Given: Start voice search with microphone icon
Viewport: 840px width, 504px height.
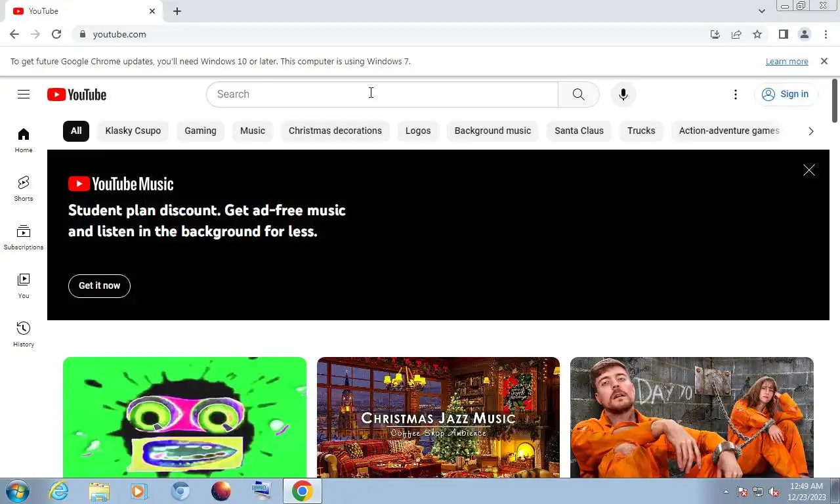Looking at the screenshot, I should (623, 94).
